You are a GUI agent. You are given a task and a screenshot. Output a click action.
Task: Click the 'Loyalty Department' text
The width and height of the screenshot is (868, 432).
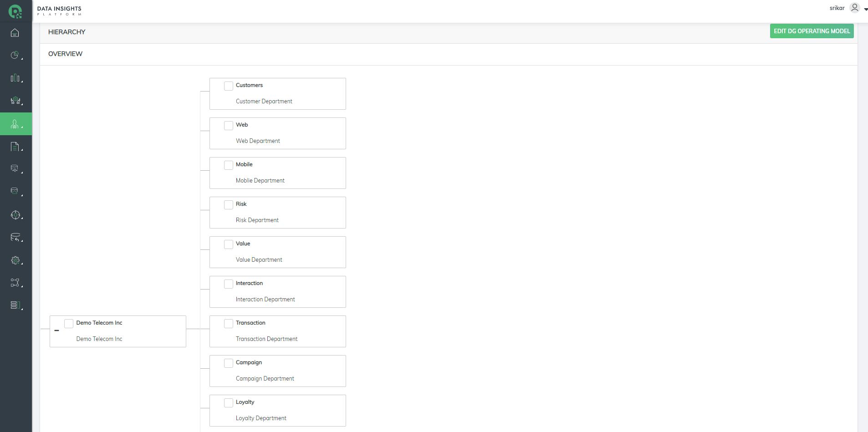click(x=261, y=418)
